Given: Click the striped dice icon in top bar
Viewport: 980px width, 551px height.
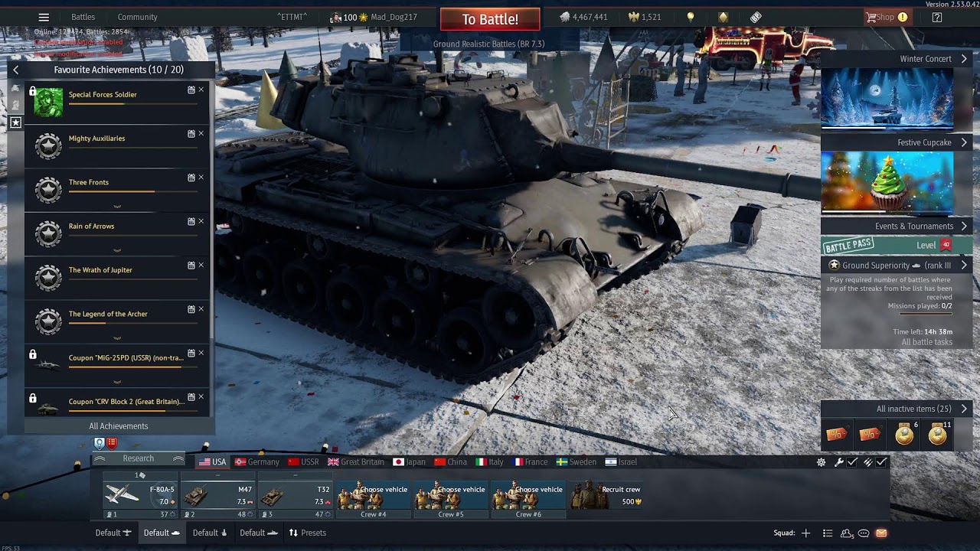Looking at the screenshot, I should point(756,17).
